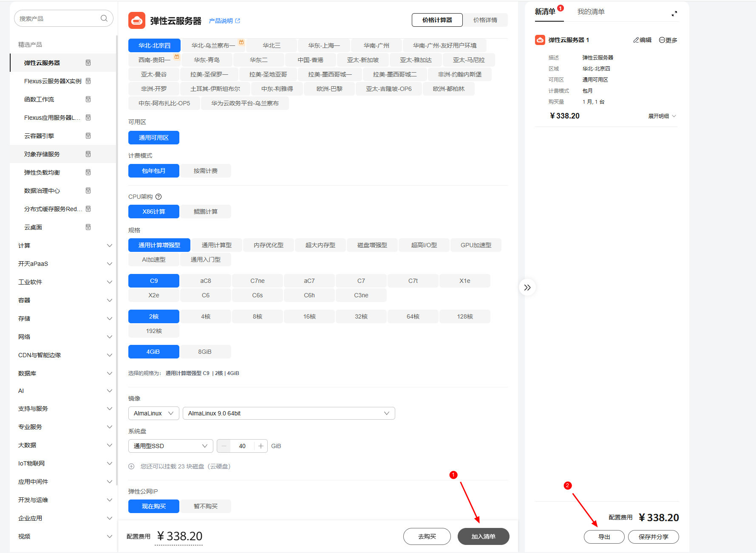
Task: Open the AlmaLinux image type dropdown
Action: pos(154,413)
